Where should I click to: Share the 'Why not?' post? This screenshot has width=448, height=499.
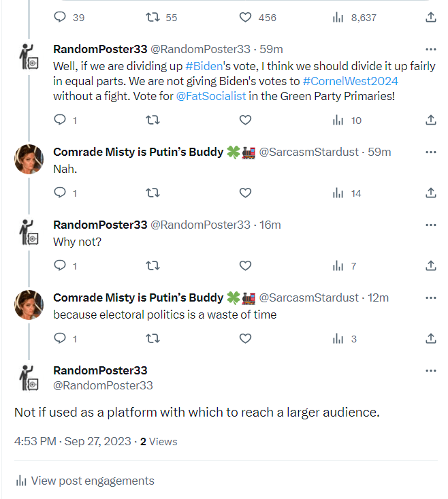coord(430,265)
